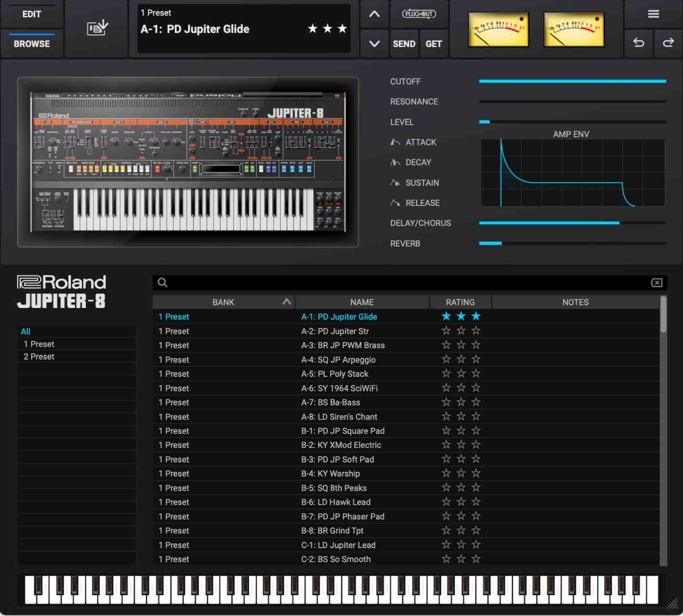Viewport: 683px width, 616px height.
Task: Select the SUSTAIN envelope icon
Action: tap(395, 183)
